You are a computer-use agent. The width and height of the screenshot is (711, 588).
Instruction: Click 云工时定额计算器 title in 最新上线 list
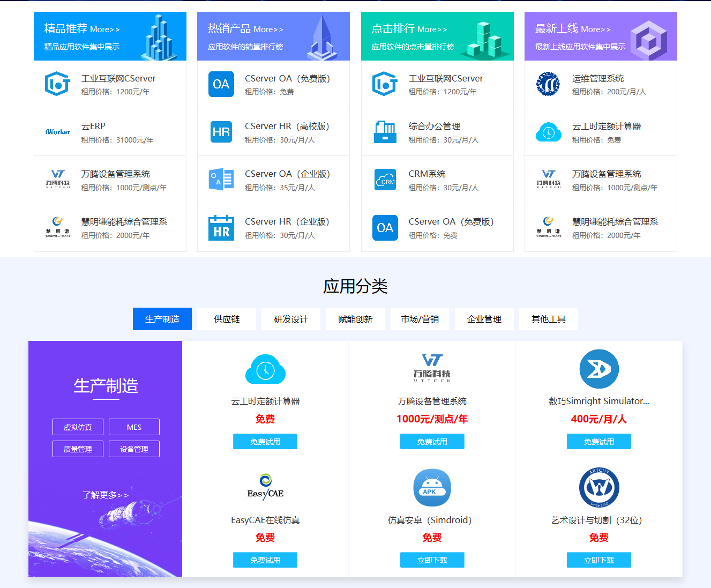click(607, 126)
